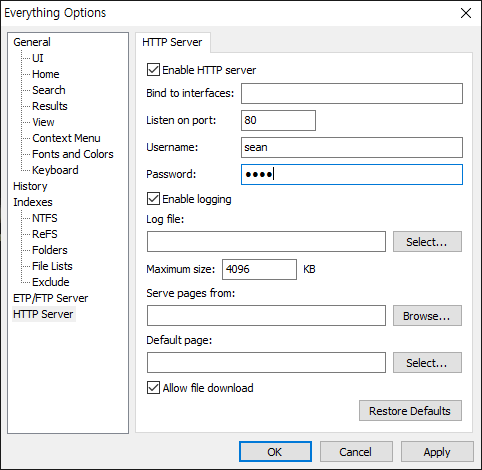Open Folders index settings
Viewport: 482px width, 470px height.
coord(50,250)
